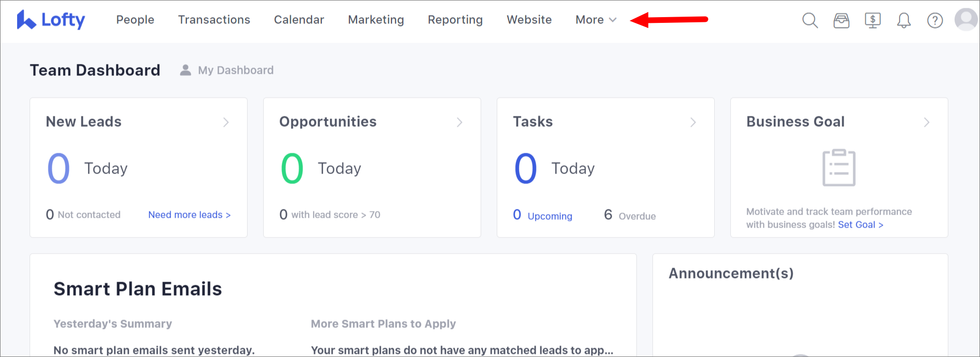Click the Lofty logo
Image resolution: width=980 pixels, height=357 pixels.
pyautogui.click(x=51, y=20)
